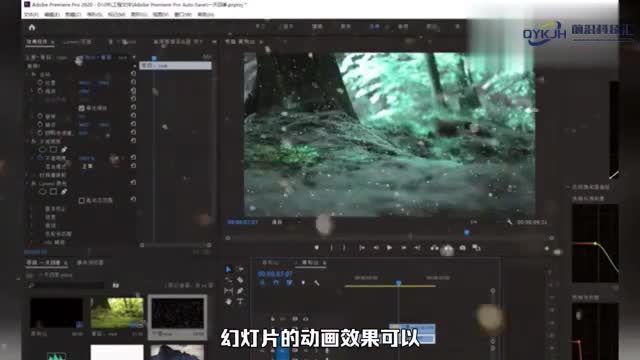Click the Mark In button

tap(331, 248)
